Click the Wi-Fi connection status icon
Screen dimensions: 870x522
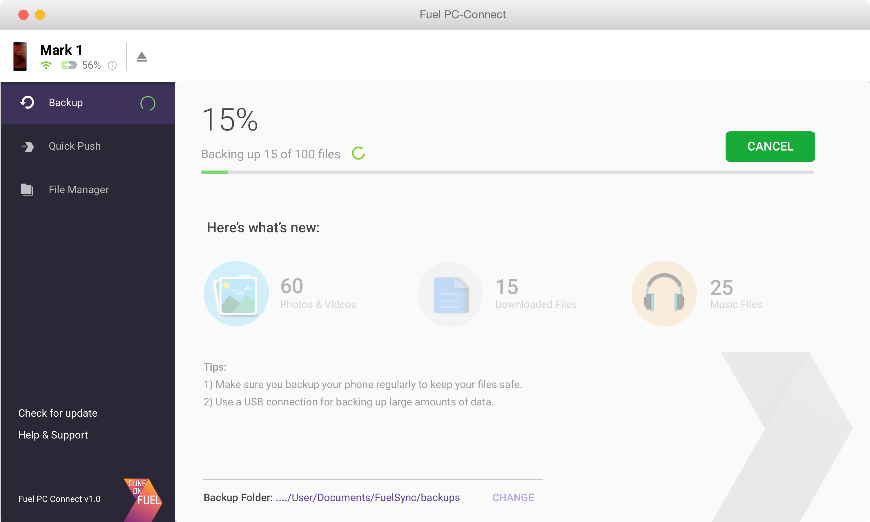(x=46, y=65)
